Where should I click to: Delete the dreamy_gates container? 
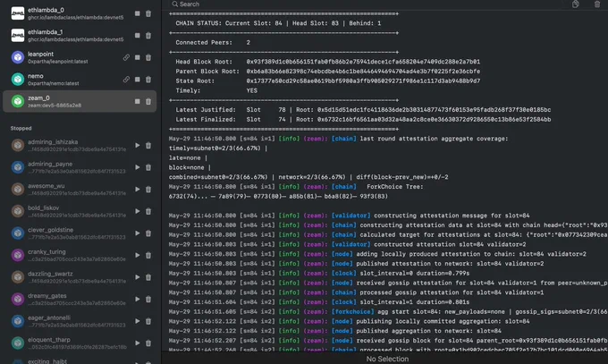tap(148, 300)
